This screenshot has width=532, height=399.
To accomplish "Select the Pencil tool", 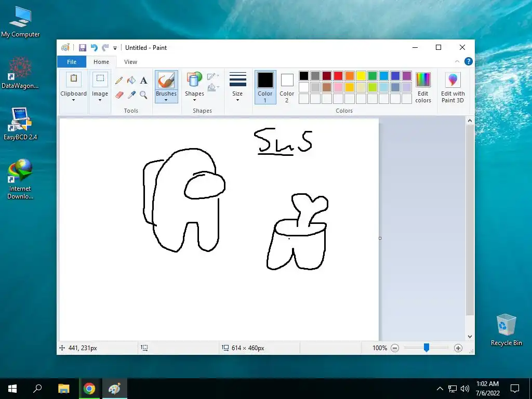I will point(119,81).
